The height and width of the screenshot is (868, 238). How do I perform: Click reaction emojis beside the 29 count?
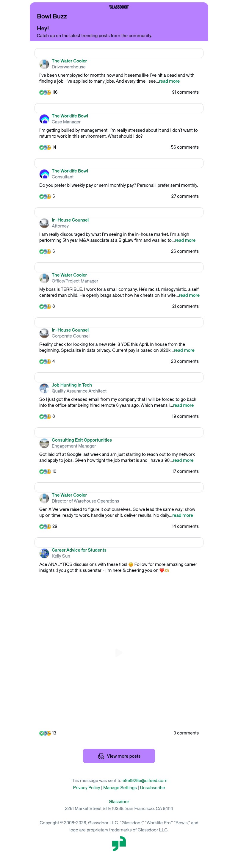point(45,526)
